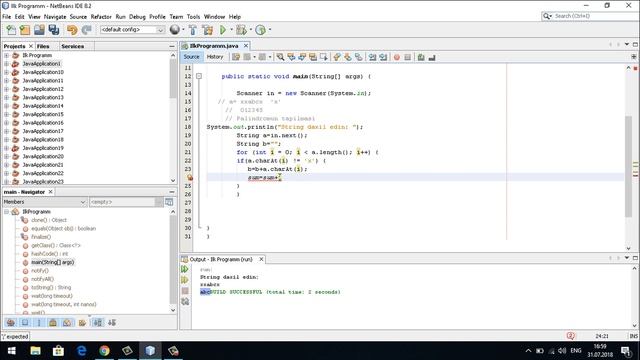The image size is (640, 360).
Task: Open dropdown arrow next to Profile Project
Action: pos(270,29)
